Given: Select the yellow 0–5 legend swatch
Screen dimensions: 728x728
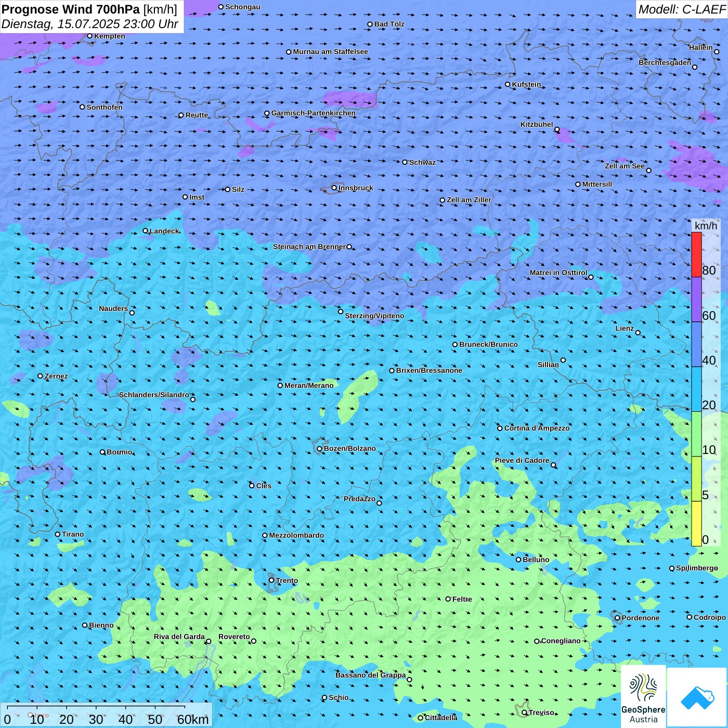Looking at the screenshot, I should [x=696, y=524].
